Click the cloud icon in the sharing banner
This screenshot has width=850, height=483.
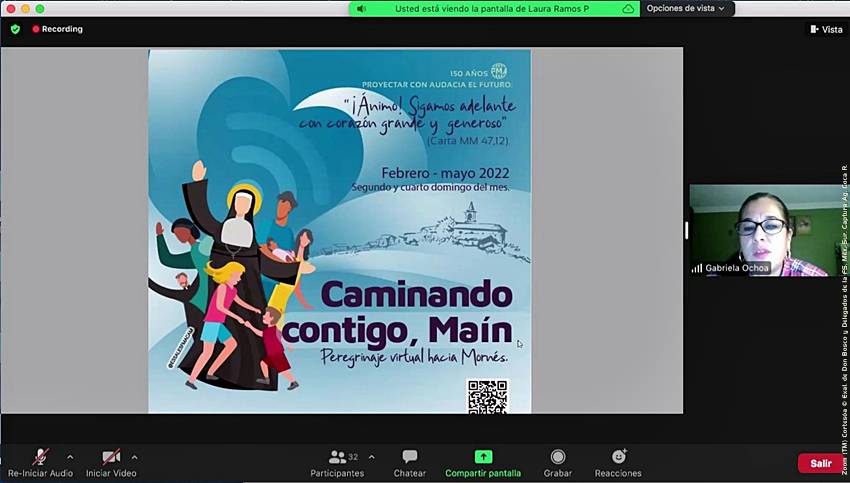point(628,8)
